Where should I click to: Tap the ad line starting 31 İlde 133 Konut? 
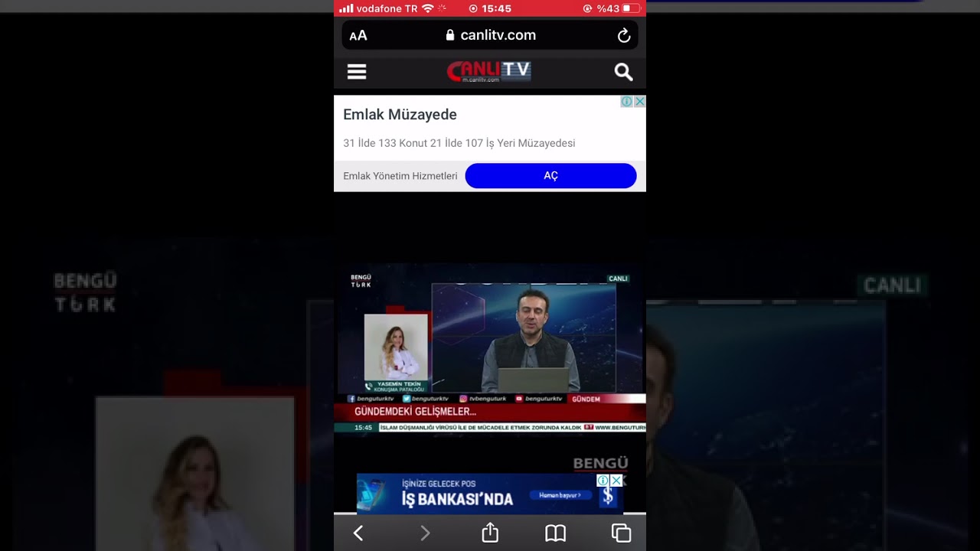[459, 143]
